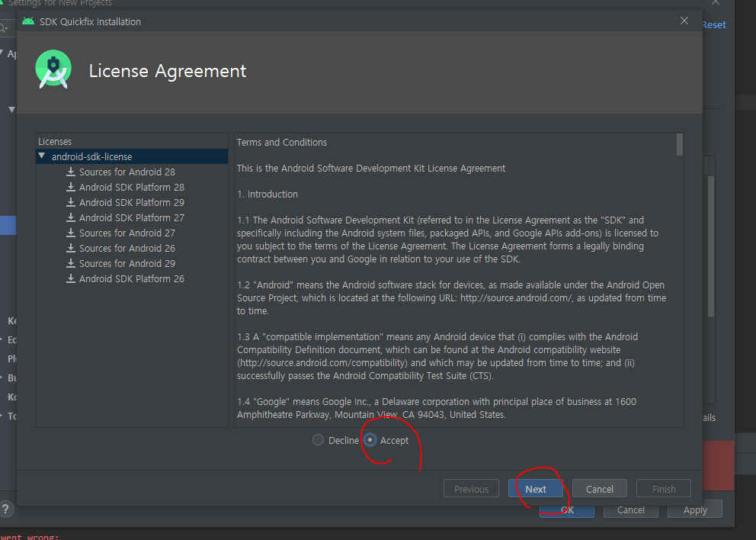Viewport: 756px width, 540px height.
Task: Click Android icon in dialog title bar
Action: (28, 21)
